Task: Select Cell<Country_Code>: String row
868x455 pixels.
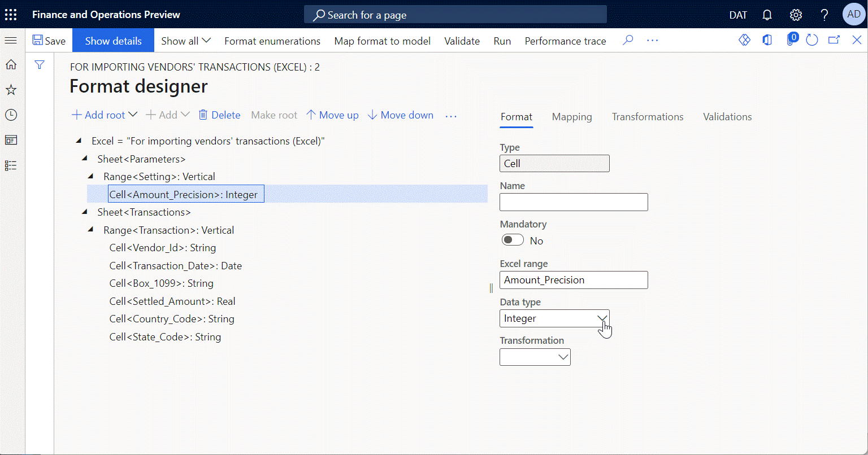Action: click(x=172, y=319)
